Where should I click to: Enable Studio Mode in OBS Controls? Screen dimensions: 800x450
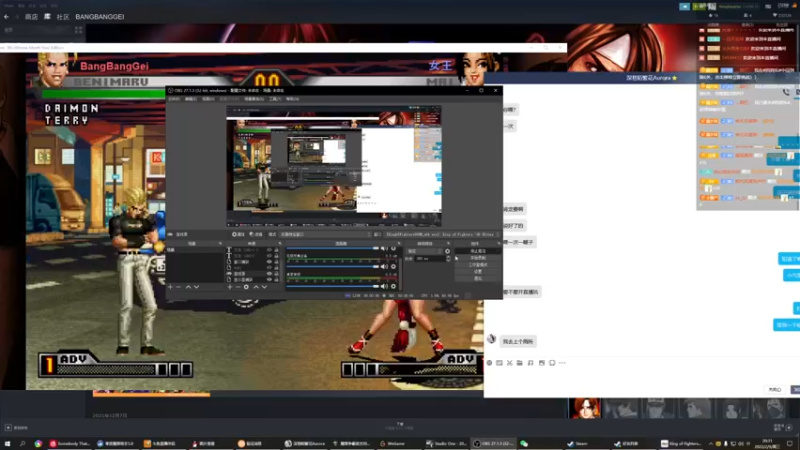pyautogui.click(x=476, y=265)
